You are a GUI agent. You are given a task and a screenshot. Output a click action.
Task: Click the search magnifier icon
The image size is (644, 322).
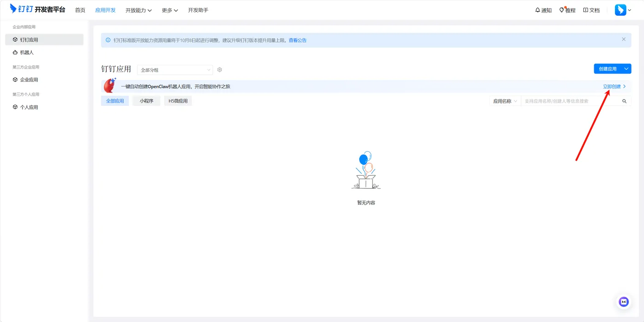[624, 101]
